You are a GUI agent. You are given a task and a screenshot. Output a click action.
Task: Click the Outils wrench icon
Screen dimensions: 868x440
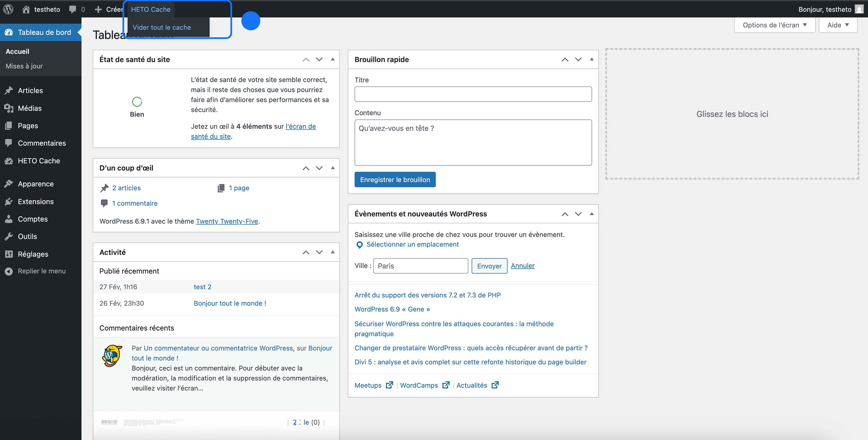click(x=9, y=236)
